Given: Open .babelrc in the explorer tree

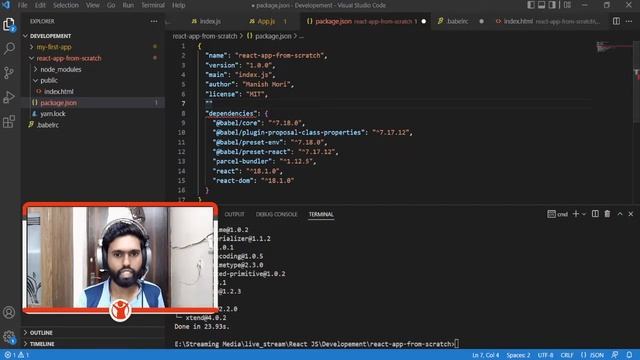Looking at the screenshot, I should pos(93,125).
